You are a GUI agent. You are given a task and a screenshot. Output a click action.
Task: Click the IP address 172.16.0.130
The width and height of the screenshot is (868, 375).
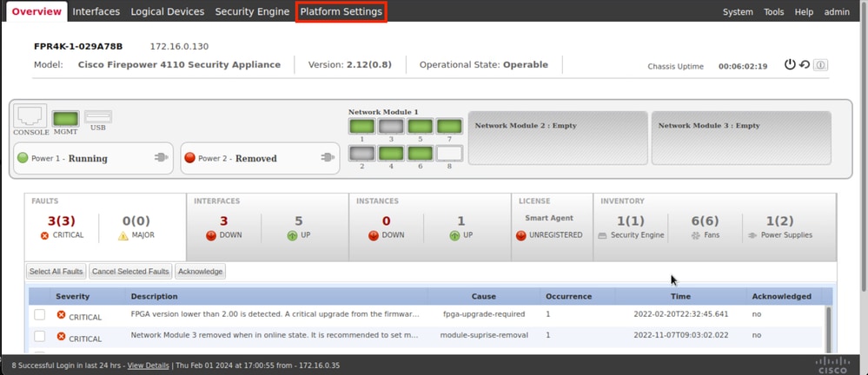179,47
